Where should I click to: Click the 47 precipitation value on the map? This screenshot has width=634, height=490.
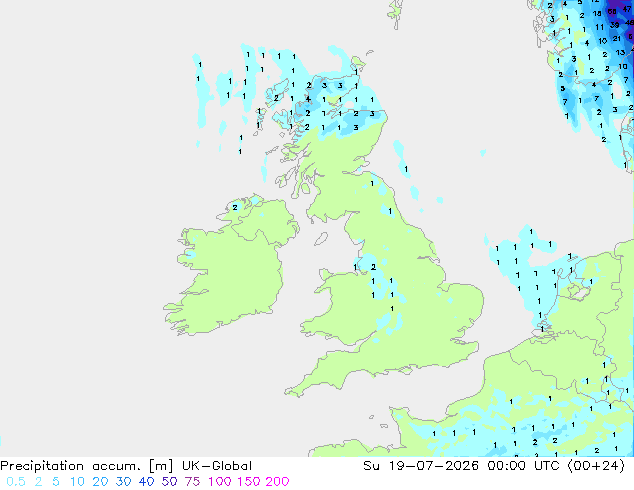tap(626, 8)
